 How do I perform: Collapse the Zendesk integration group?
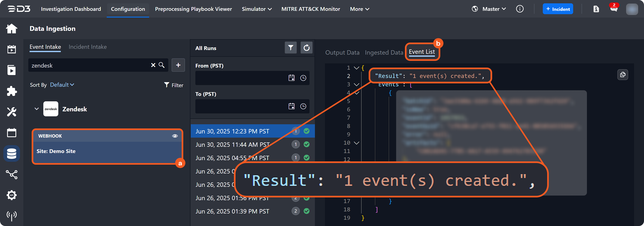pyautogui.click(x=36, y=109)
